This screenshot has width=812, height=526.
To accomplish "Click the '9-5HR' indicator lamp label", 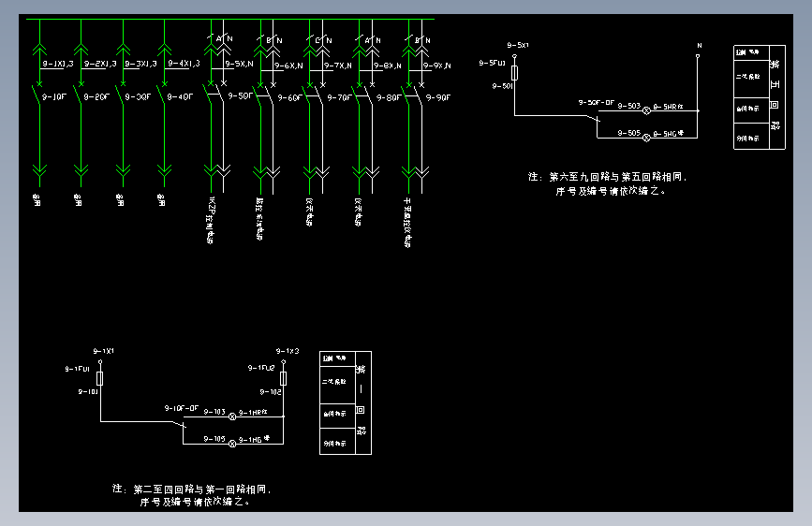I will coord(668,107).
